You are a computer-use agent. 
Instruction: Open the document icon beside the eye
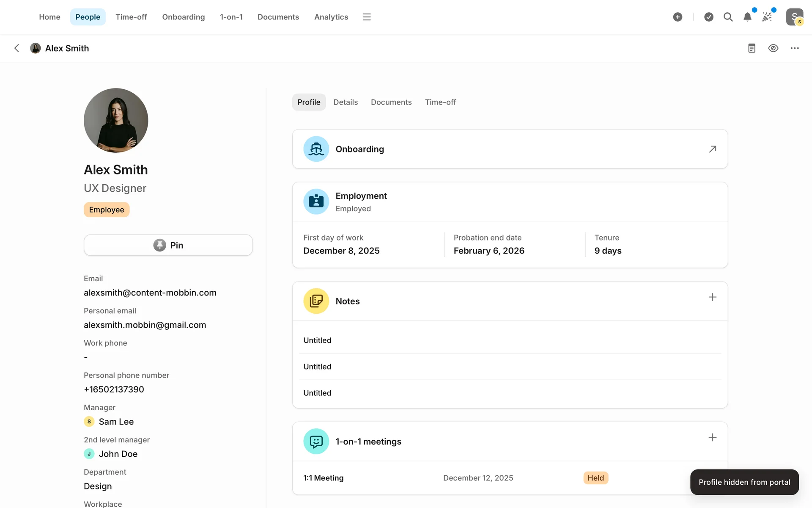click(x=752, y=48)
